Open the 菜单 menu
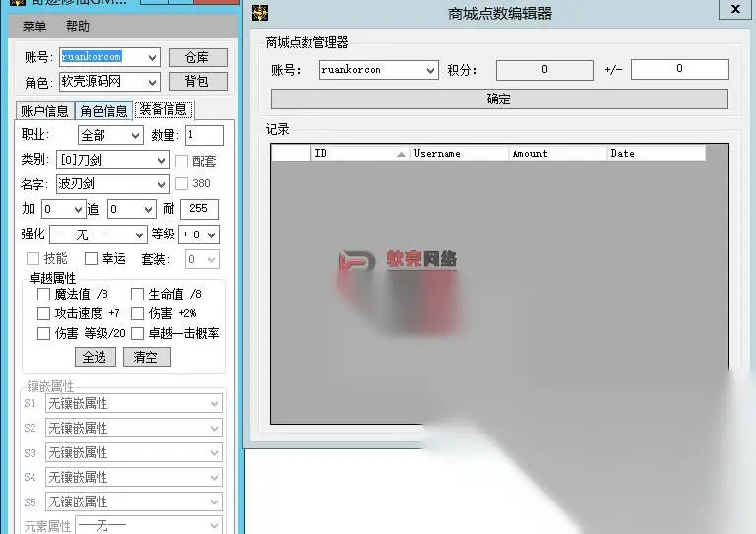 click(x=34, y=26)
